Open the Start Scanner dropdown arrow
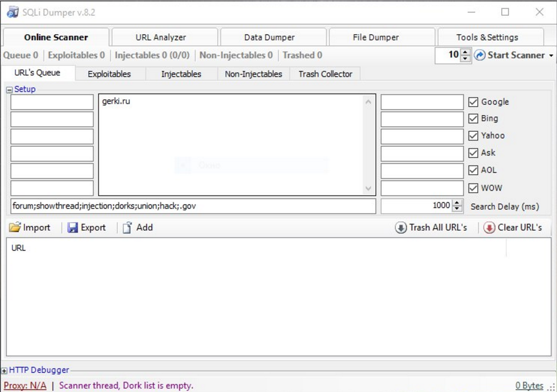Viewport: 557px width, 392px height. [x=551, y=56]
